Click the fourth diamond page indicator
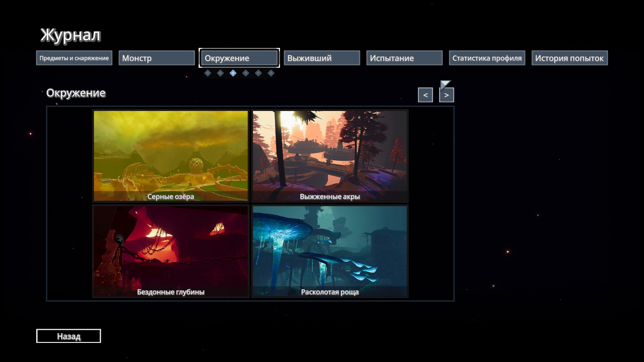644x362 pixels. click(246, 73)
